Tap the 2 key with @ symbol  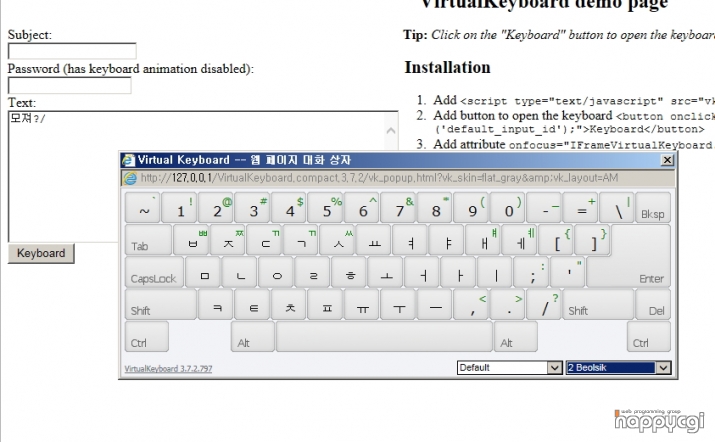pos(216,208)
